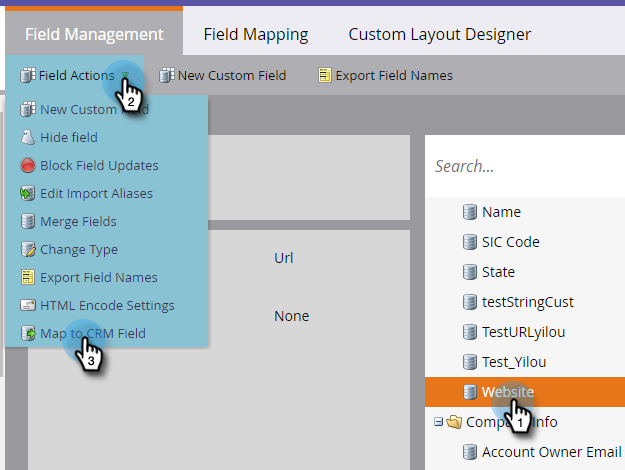
Task: Collapse the Company Info folder
Action: pyautogui.click(x=438, y=422)
